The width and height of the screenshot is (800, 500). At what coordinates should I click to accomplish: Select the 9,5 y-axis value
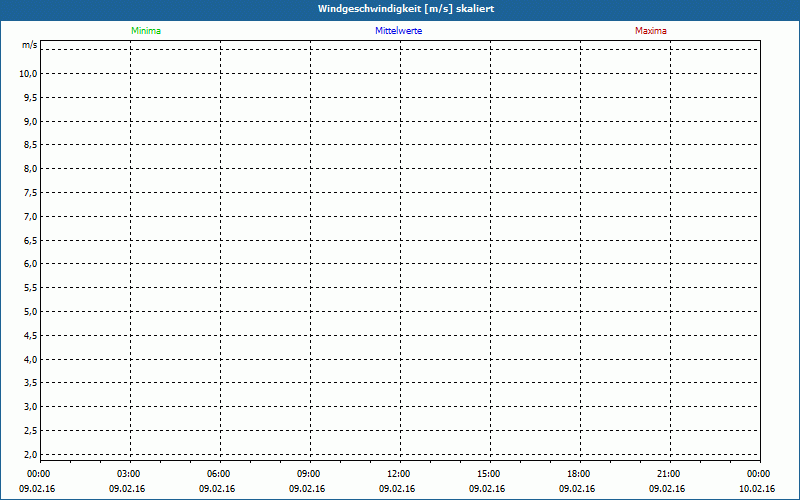coord(31,97)
